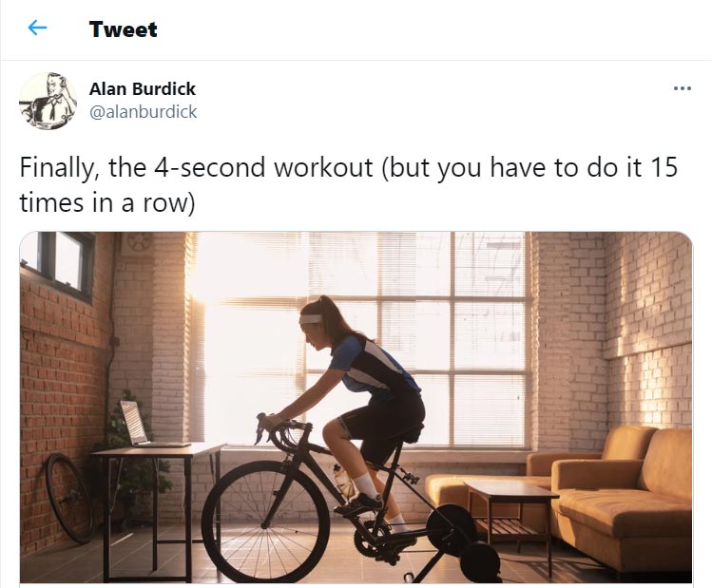Click the small window above red brick wall
The image size is (712, 588).
click(x=60, y=265)
